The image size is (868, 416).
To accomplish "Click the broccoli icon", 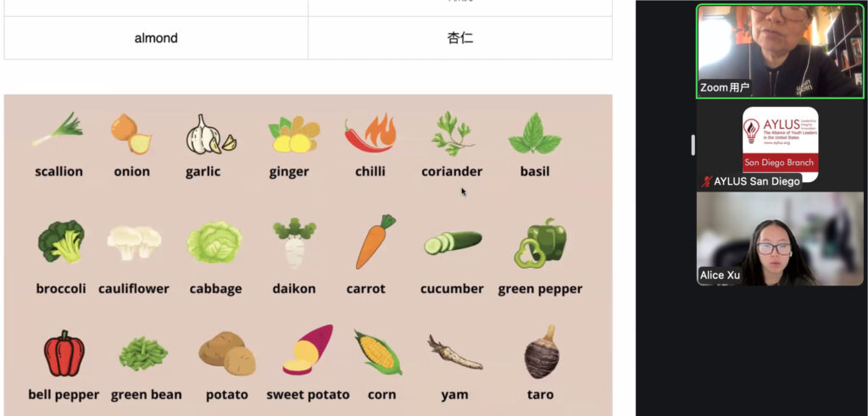I will [61, 241].
